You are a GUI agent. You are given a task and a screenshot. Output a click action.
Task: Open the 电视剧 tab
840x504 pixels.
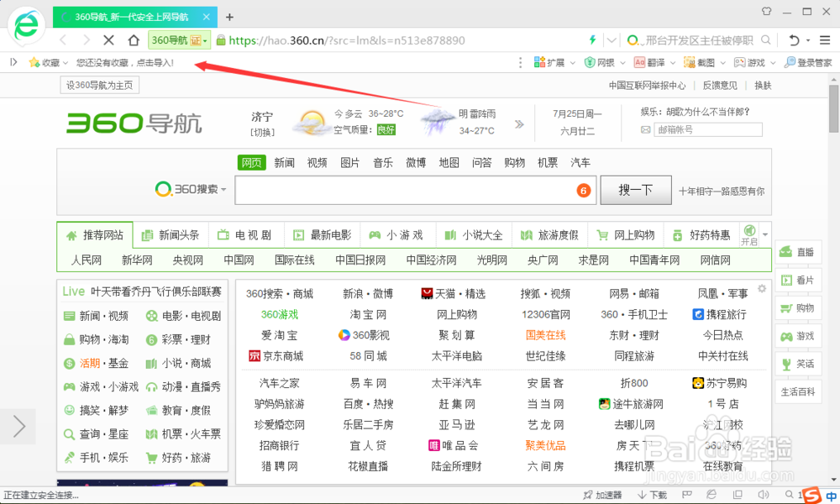click(x=246, y=235)
